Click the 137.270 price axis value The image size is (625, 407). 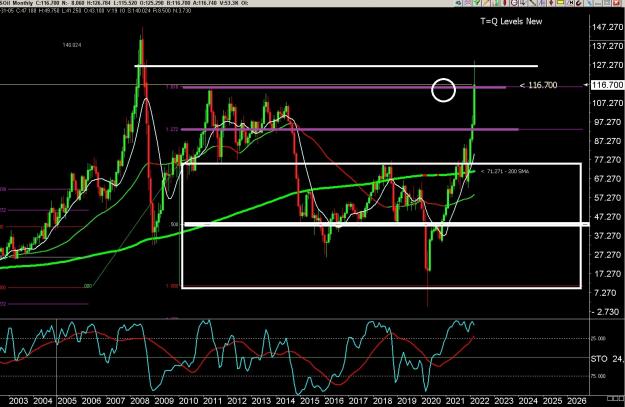coord(607,46)
